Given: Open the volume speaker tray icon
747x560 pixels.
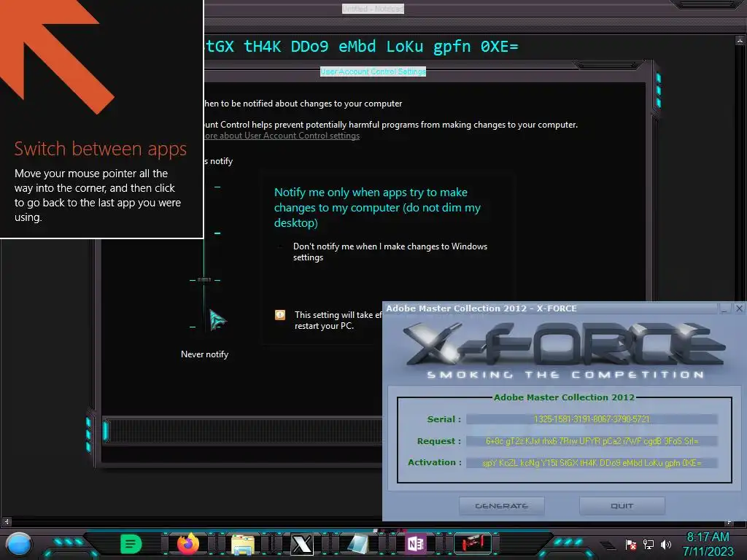Looking at the screenshot, I should pyautogui.click(x=665, y=544).
